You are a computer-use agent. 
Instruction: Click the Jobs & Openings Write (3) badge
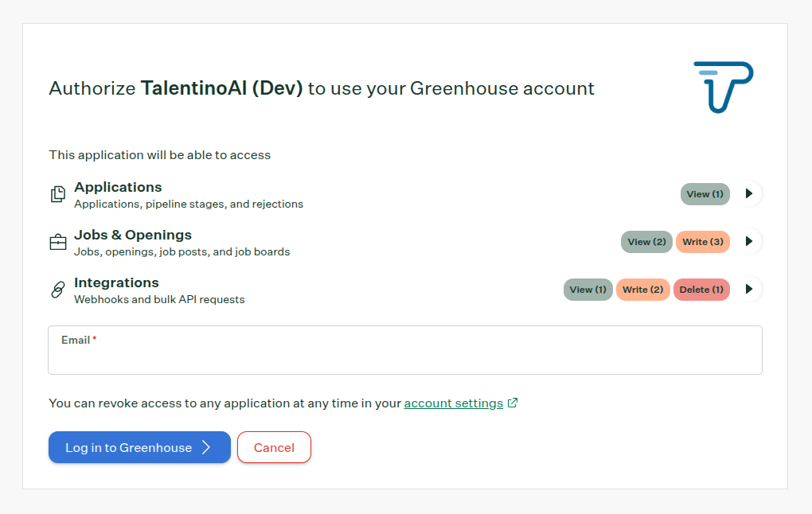pos(703,242)
